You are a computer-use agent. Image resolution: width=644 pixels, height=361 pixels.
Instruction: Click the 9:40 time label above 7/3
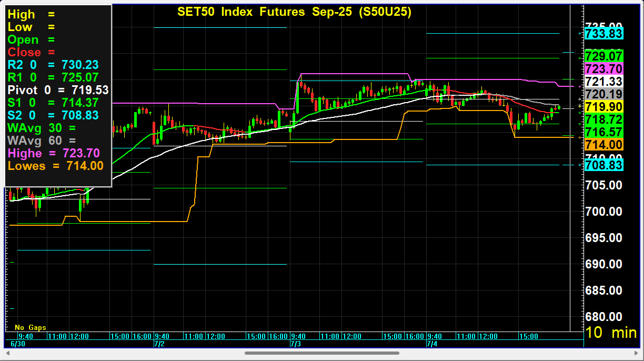click(298, 336)
